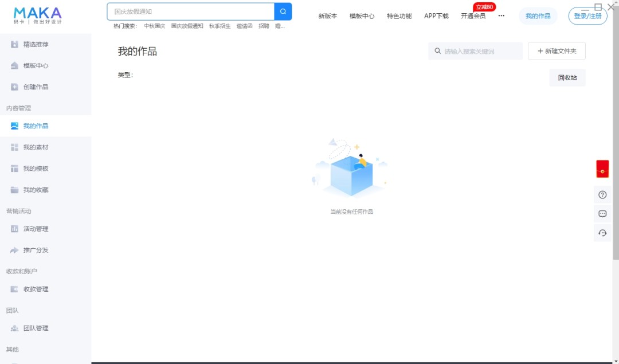
Task: Expand the ··· more options menu
Action: [502, 16]
